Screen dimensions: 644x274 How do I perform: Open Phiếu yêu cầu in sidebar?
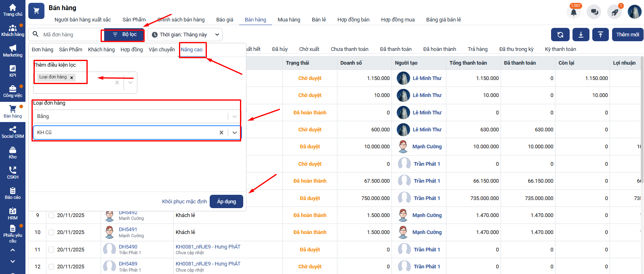pyautogui.click(x=13, y=234)
